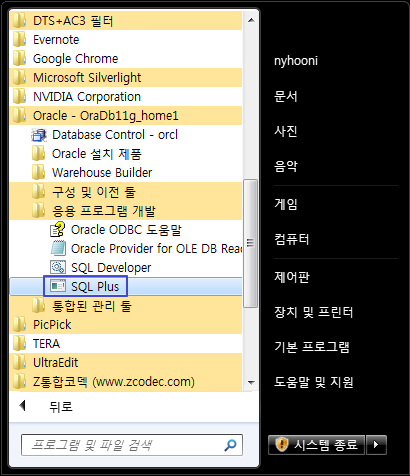Launch Database Control - orcl icon
The height and width of the screenshot is (476, 410).
[x=39, y=135]
